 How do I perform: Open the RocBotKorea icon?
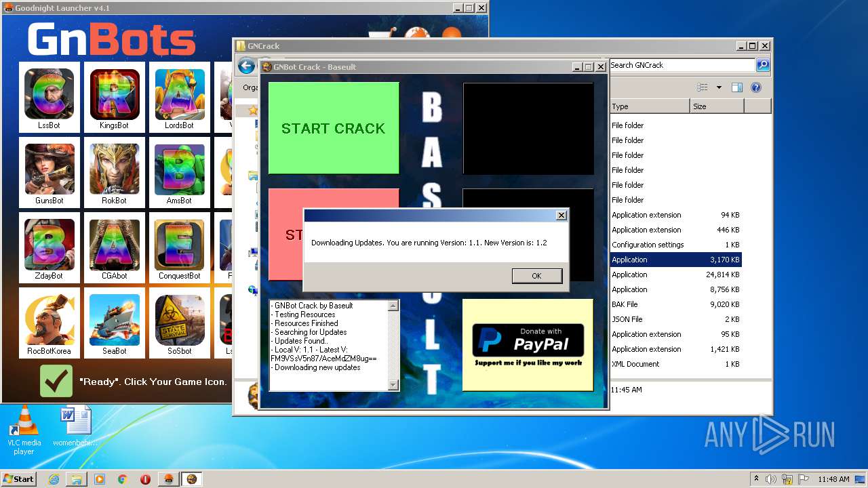point(49,322)
